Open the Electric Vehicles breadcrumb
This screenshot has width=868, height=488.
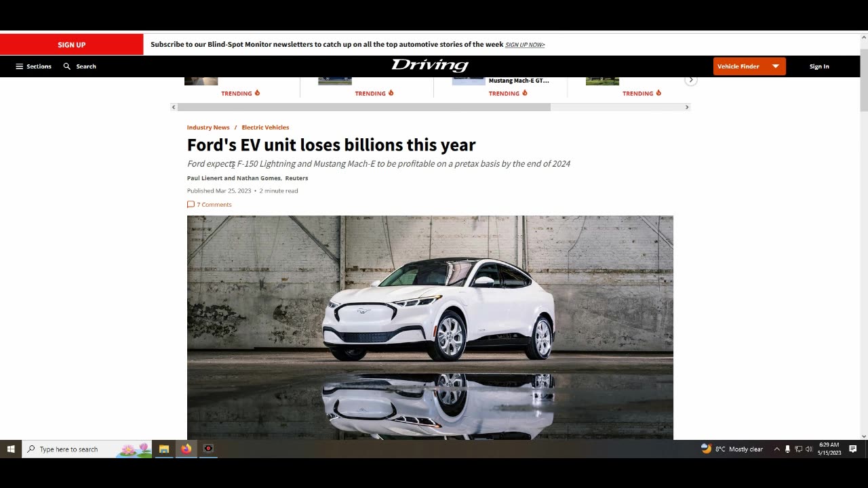265,127
